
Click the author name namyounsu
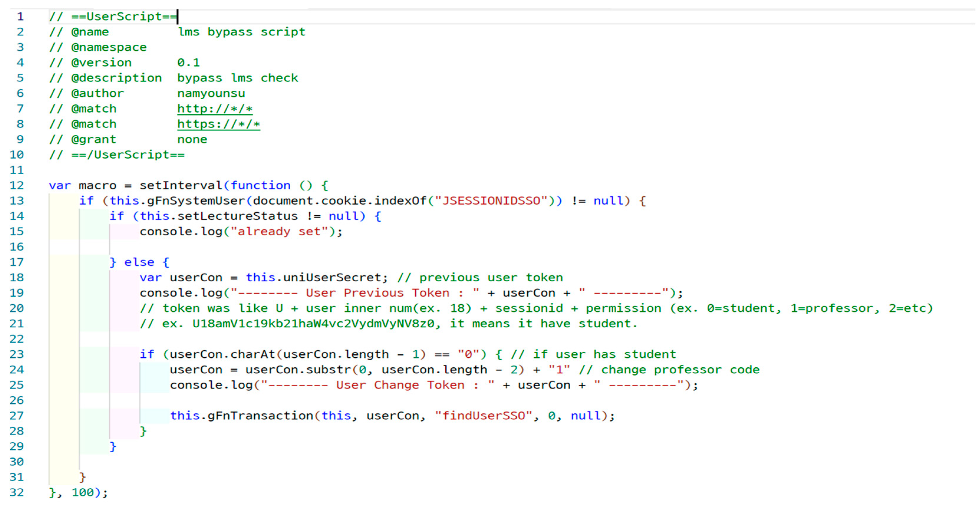pyautogui.click(x=211, y=94)
